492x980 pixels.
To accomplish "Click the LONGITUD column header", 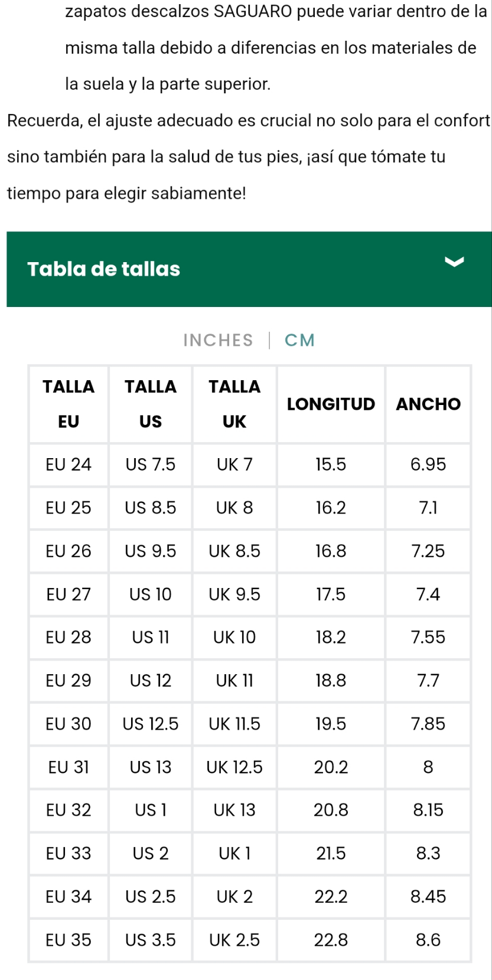I will tap(331, 404).
